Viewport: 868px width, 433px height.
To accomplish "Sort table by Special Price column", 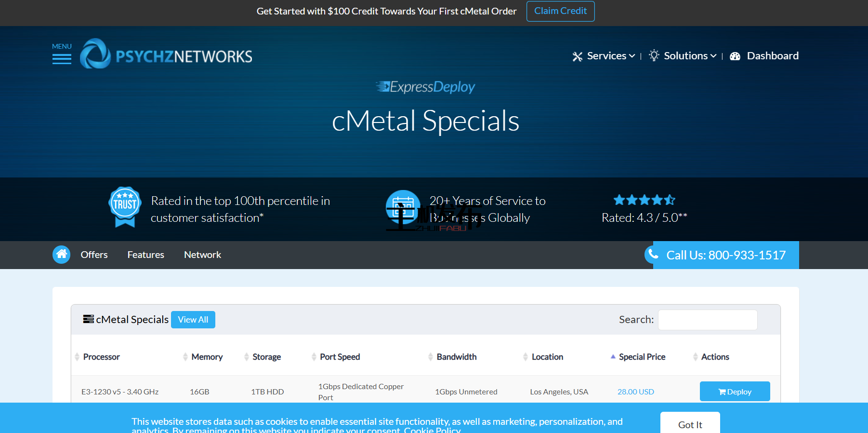I will click(x=642, y=357).
